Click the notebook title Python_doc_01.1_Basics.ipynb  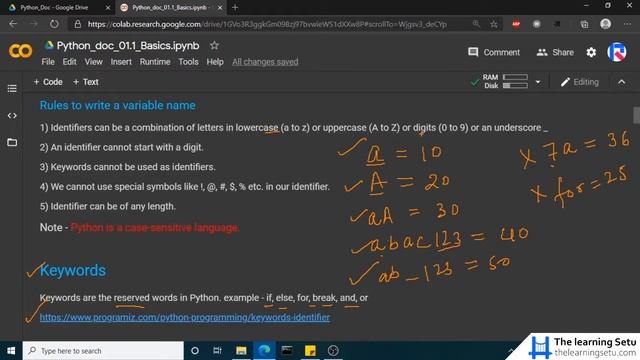(128, 46)
